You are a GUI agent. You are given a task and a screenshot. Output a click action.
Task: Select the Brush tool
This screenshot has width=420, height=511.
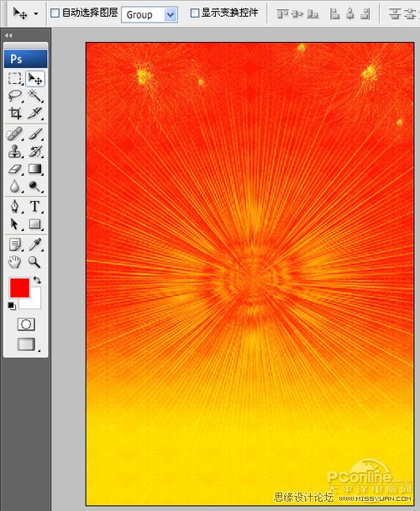[34, 134]
